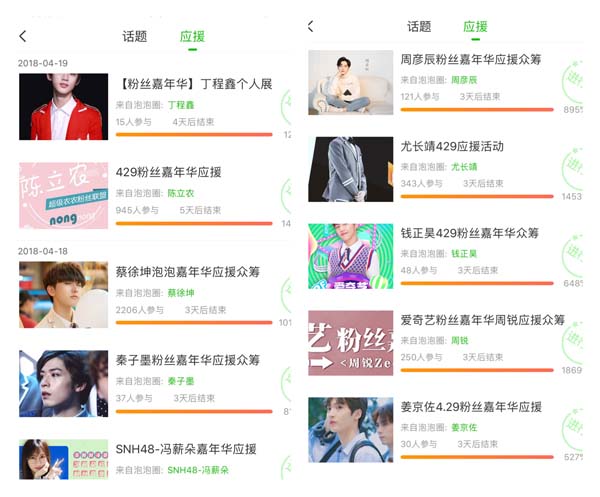The image size is (600, 497).
Task: Tap the green status stamp beside 钱正昊 campaign
Action: tap(572, 255)
